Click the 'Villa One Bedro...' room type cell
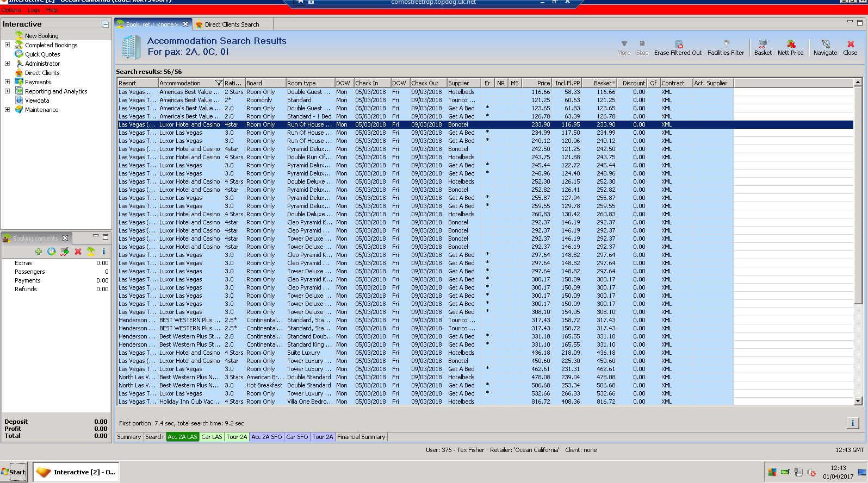The image size is (868, 483). (x=309, y=402)
